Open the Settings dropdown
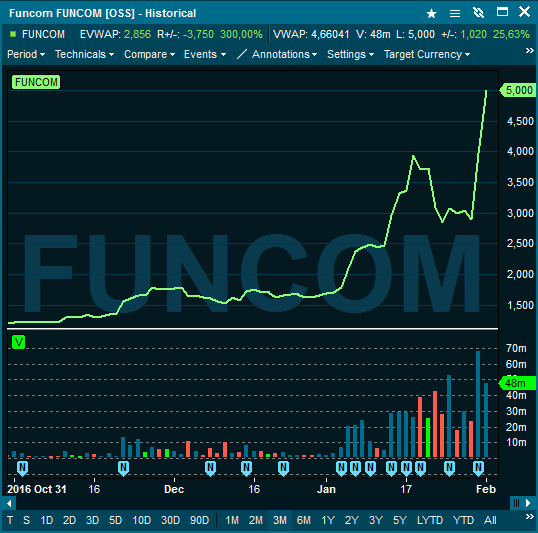 (350, 54)
